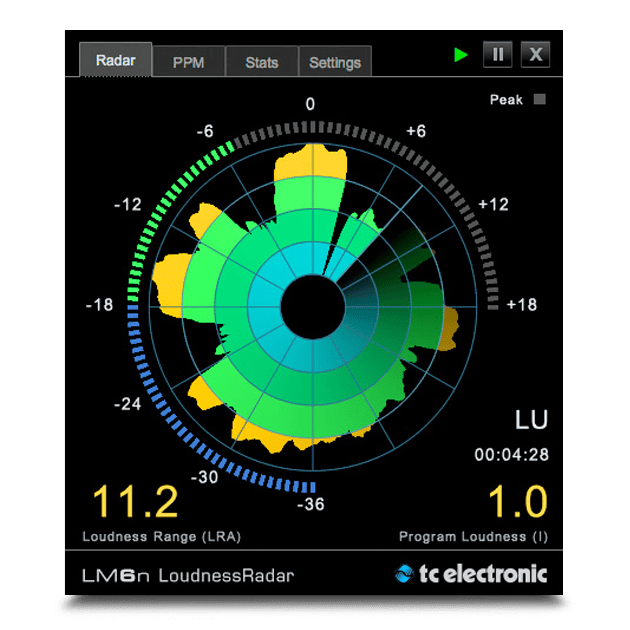Open the Stats tab
This screenshot has width=630, height=630.
point(262,62)
